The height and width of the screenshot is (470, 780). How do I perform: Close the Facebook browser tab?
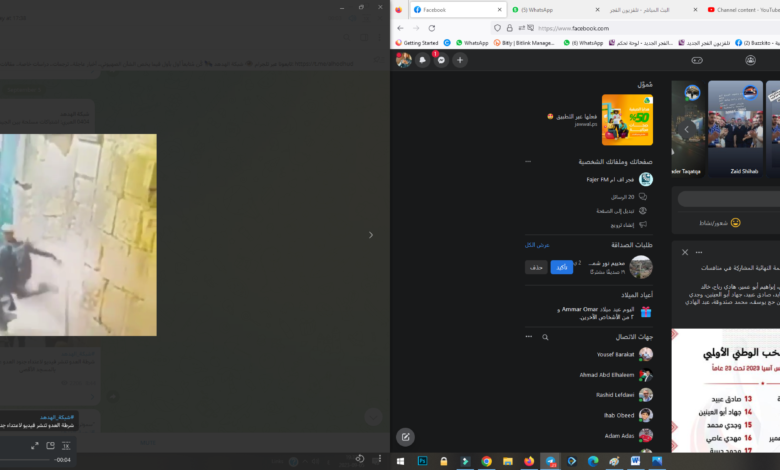pyautogui.click(x=499, y=10)
